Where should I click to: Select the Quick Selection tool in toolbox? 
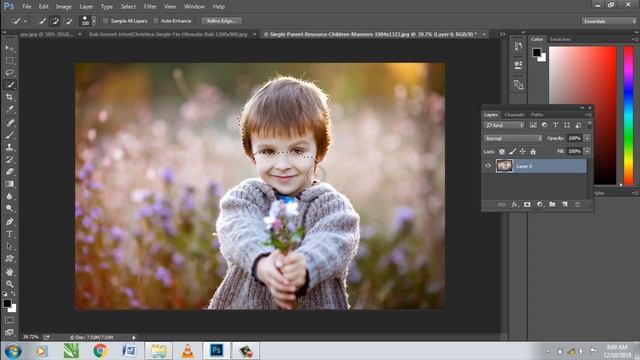click(9, 85)
